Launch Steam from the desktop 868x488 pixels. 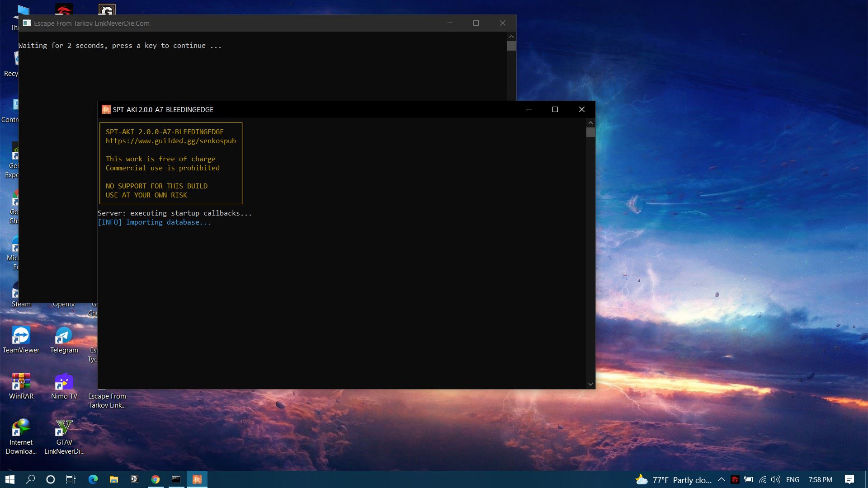(x=20, y=296)
